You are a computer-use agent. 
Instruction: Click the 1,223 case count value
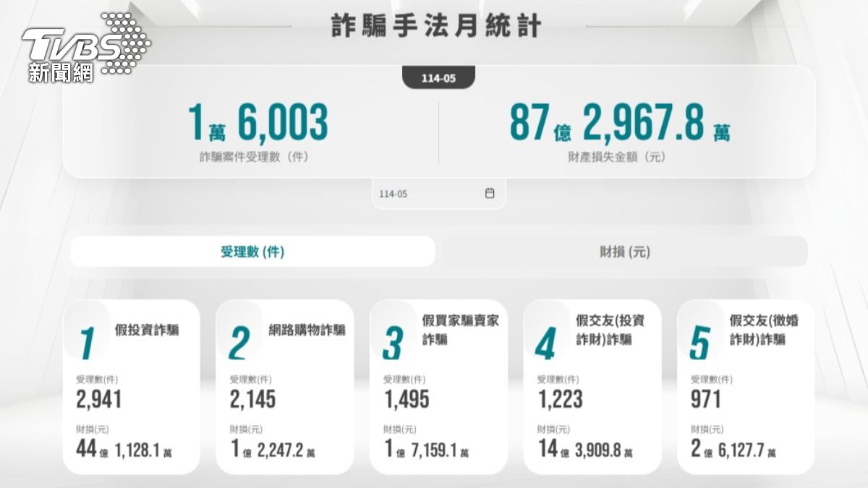(560, 399)
